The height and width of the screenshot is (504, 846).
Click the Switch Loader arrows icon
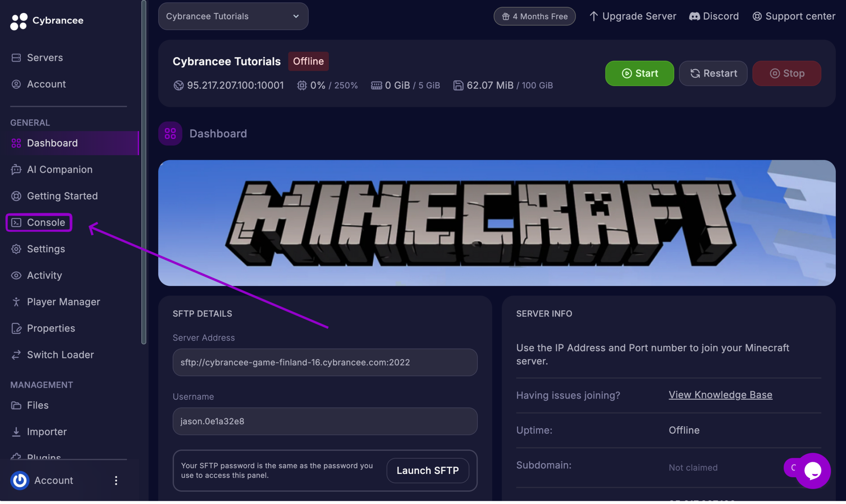[16, 355]
